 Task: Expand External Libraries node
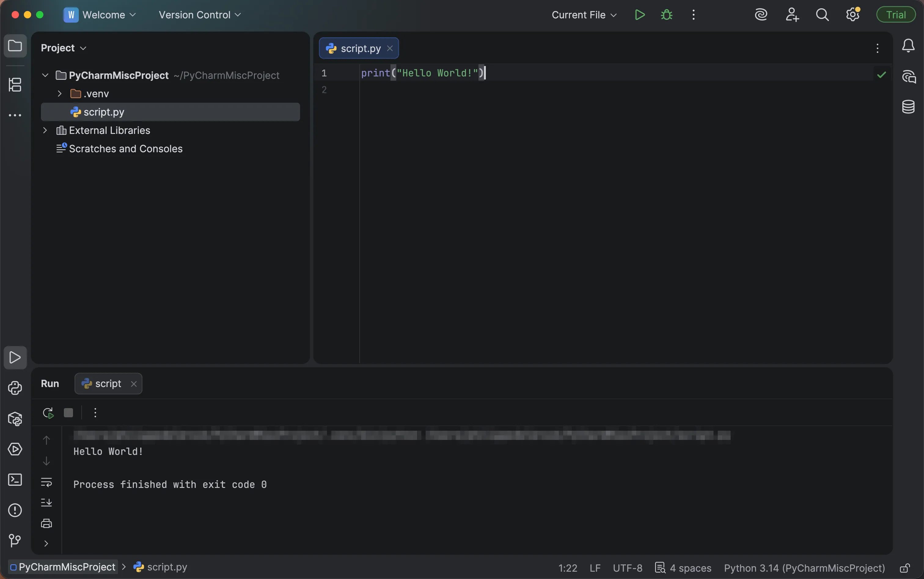pos(45,130)
